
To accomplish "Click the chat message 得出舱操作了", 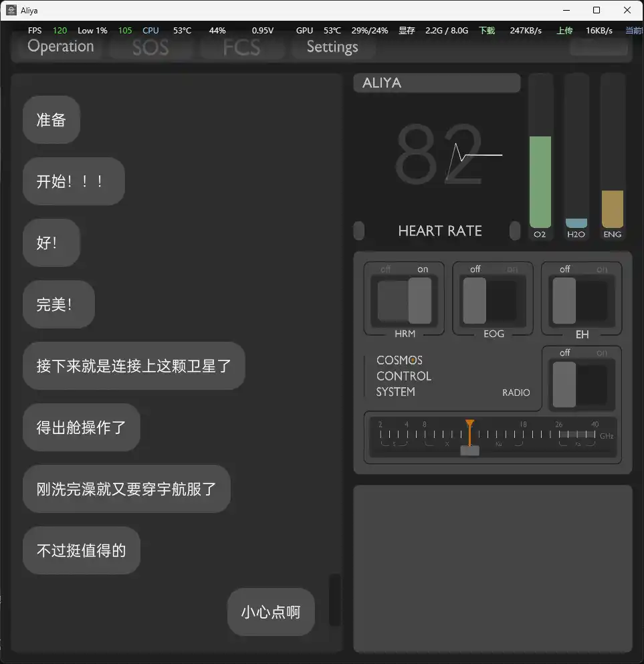I will coord(82,427).
